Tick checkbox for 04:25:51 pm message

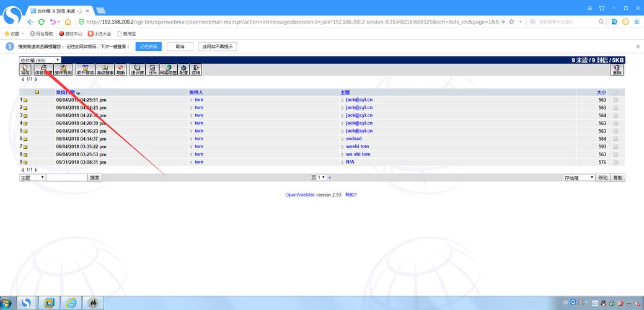coord(615,100)
